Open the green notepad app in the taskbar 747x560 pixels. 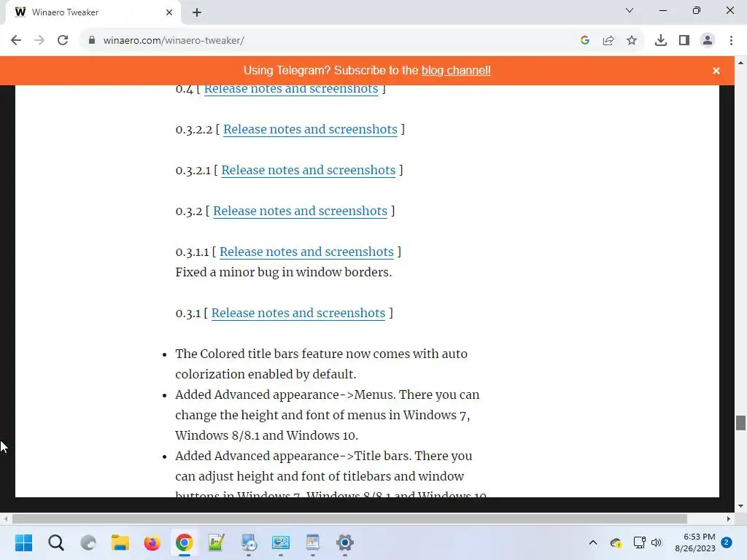click(216, 542)
